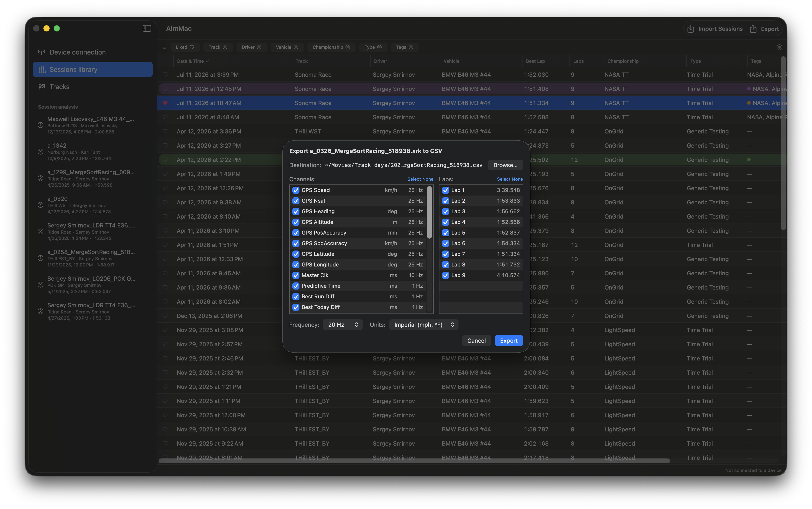Image resolution: width=812 pixels, height=509 pixels.
Task: Click gauge icon beside Maxwell Lisovsky_E46 M3 session
Action: pyautogui.click(x=40, y=125)
